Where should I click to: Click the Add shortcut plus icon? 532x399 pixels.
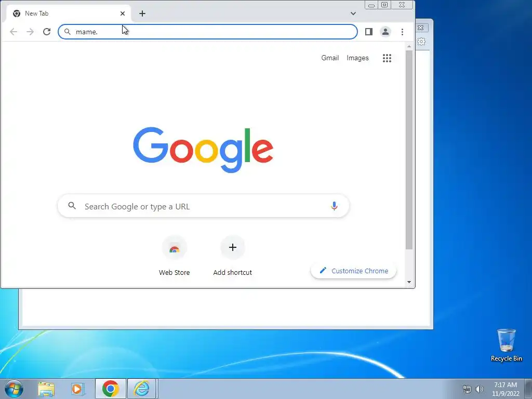pos(233,247)
